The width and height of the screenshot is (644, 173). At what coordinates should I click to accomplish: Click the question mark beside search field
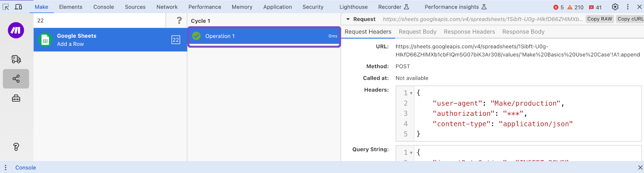pos(179,20)
